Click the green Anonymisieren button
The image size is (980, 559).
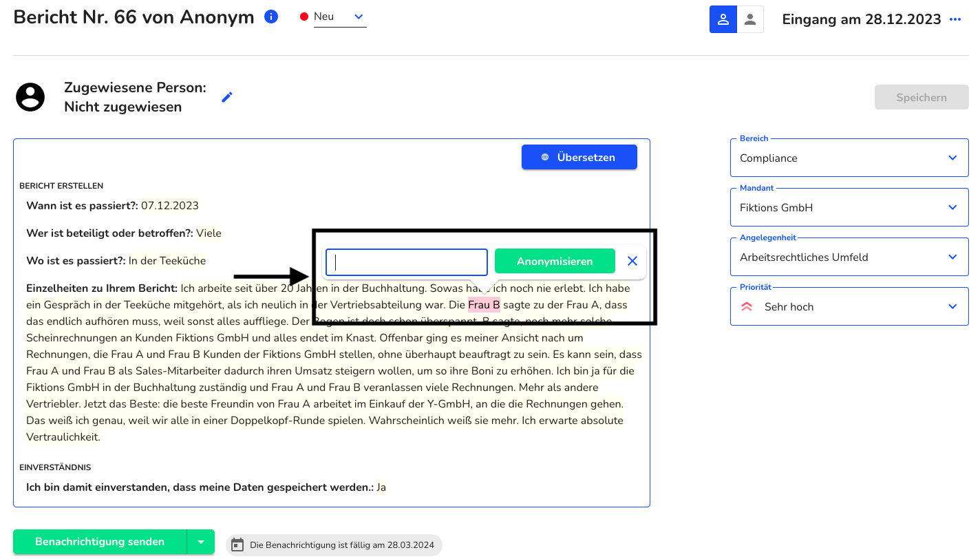[x=555, y=262]
